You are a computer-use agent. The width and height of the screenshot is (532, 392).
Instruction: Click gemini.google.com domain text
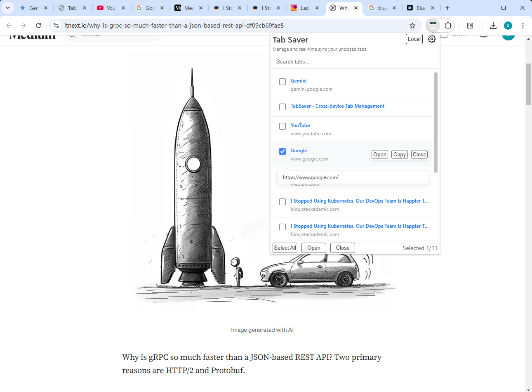pos(311,89)
